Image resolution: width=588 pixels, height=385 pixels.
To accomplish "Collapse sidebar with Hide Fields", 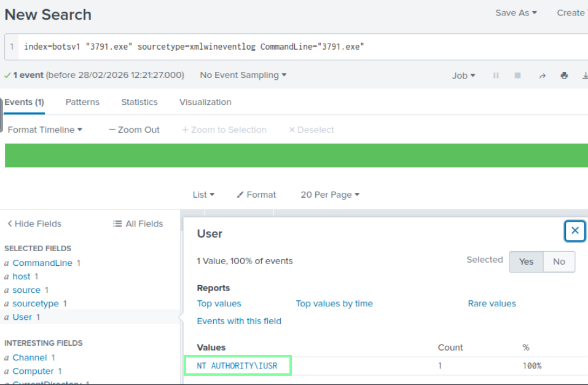I will pos(34,224).
